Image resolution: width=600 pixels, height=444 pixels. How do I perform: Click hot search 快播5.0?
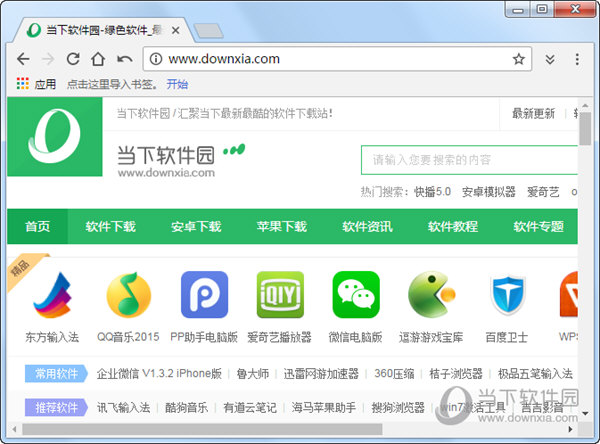432,191
